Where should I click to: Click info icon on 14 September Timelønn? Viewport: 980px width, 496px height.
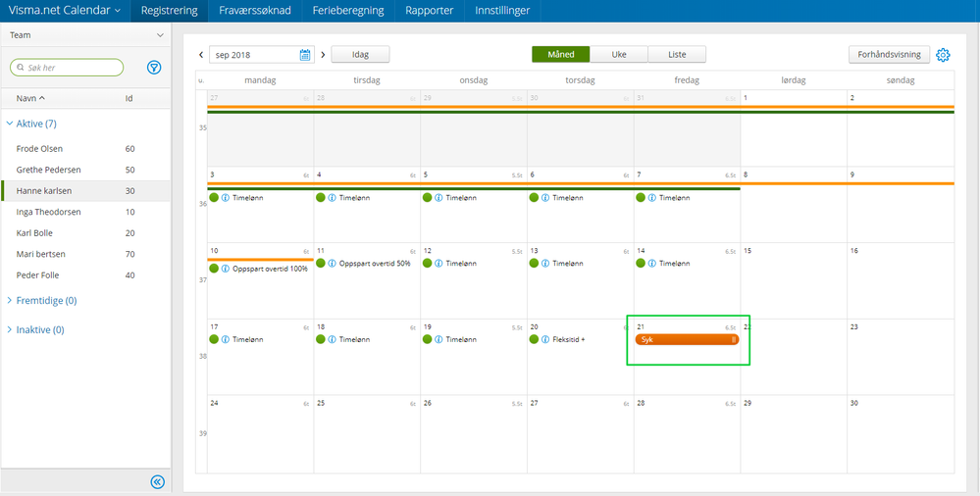(652, 263)
